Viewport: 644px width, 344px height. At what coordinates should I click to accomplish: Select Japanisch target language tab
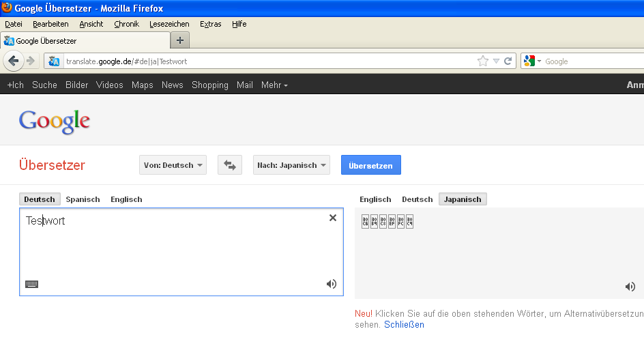(x=463, y=199)
